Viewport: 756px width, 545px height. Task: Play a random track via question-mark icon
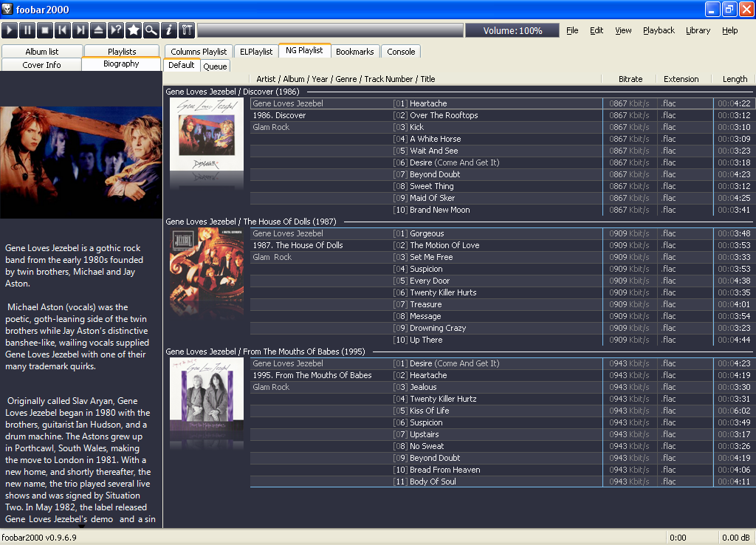[116, 30]
